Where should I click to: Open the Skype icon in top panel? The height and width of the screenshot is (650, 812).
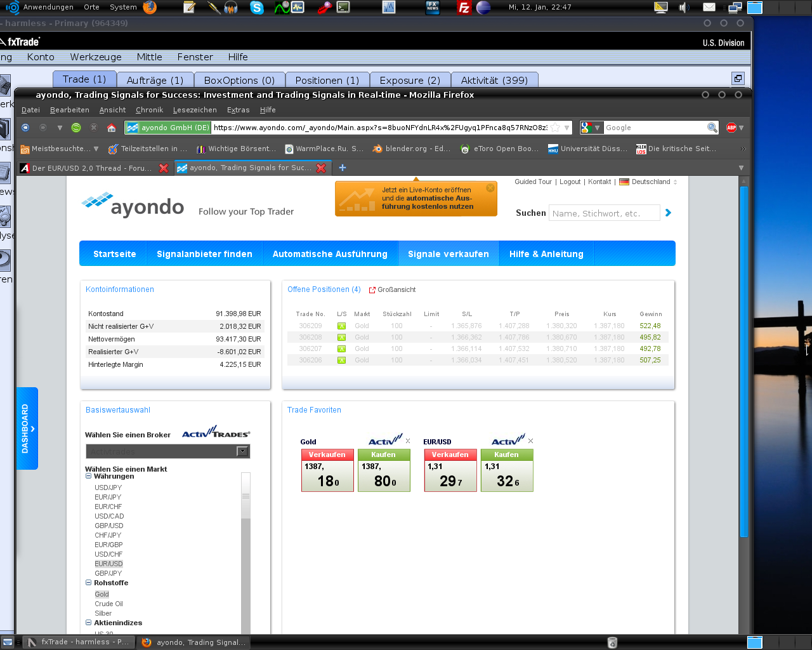[x=257, y=8]
